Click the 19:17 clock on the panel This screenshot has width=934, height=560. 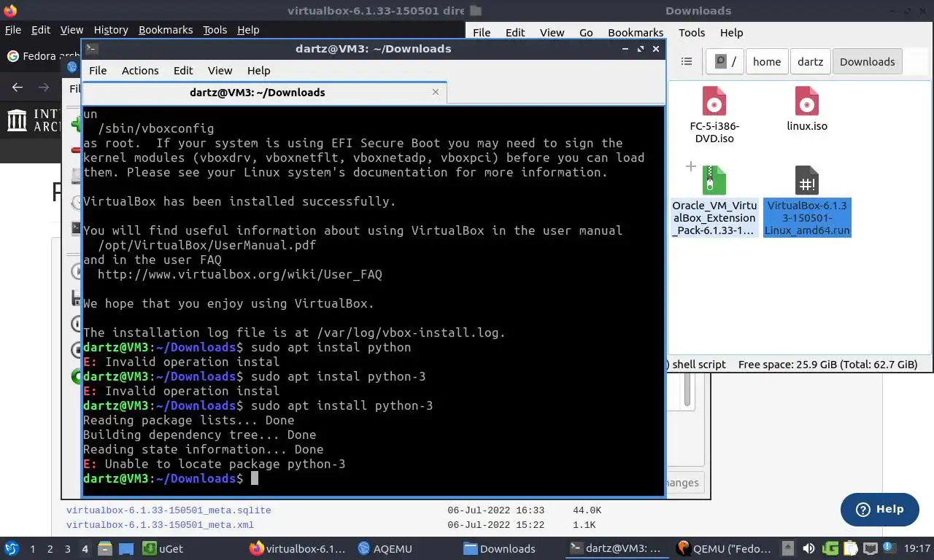tap(917, 548)
